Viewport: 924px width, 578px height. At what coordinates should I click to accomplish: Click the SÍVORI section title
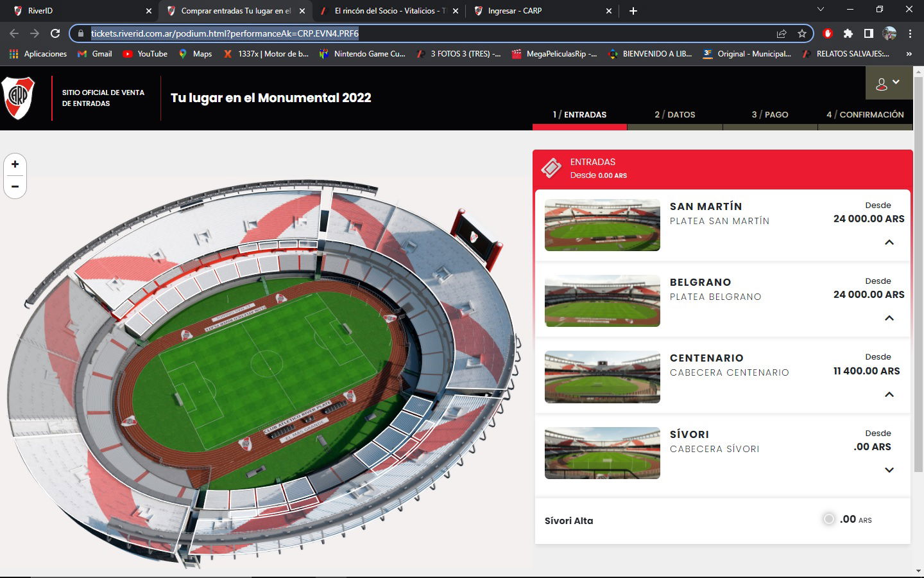pyautogui.click(x=689, y=434)
